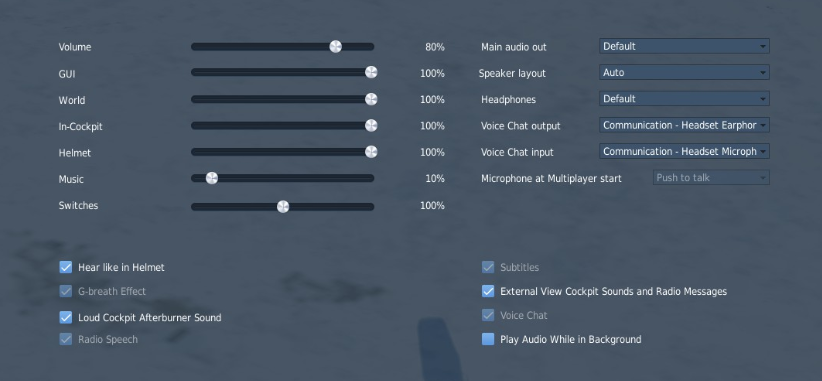Image resolution: width=822 pixels, height=381 pixels.
Task: Toggle the Subtitles checkbox
Action: (488, 267)
